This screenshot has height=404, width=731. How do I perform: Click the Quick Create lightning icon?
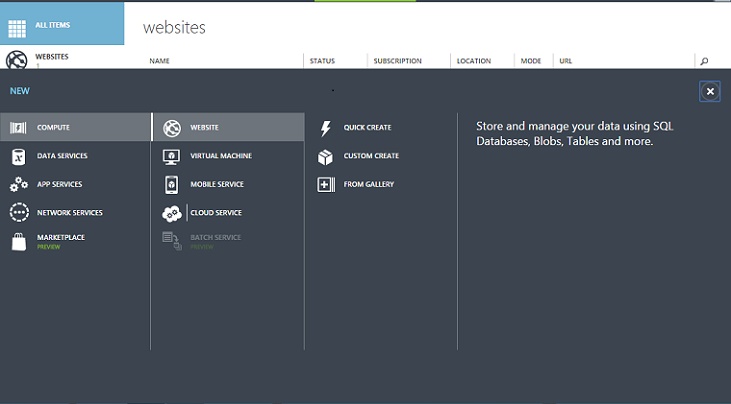click(325, 128)
